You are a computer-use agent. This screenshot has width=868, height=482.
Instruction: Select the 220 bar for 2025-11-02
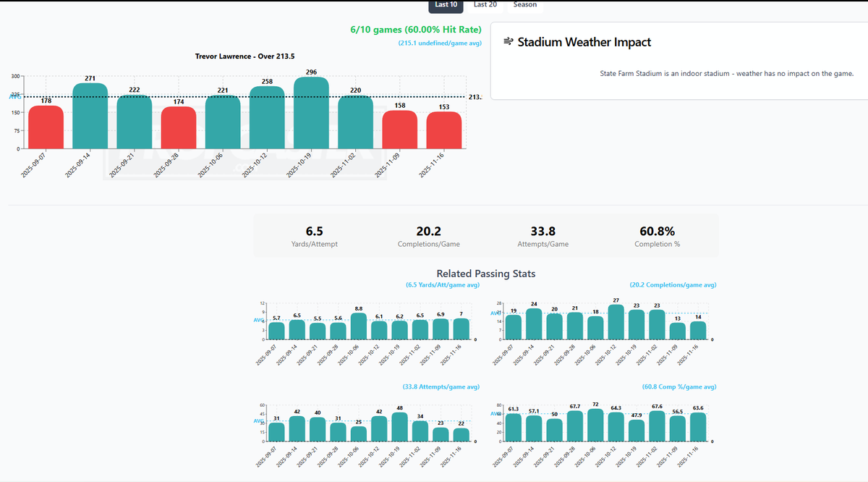tap(355, 122)
